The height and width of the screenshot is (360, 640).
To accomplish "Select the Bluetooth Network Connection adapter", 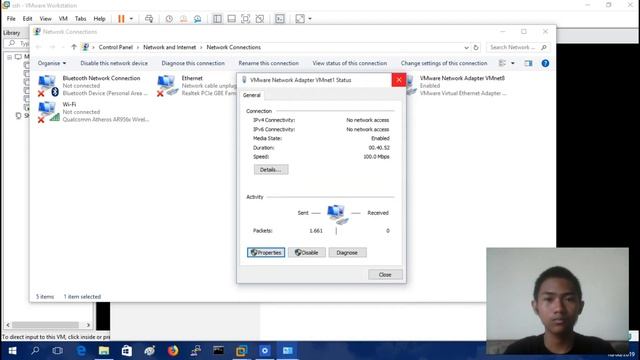I will tap(93, 86).
